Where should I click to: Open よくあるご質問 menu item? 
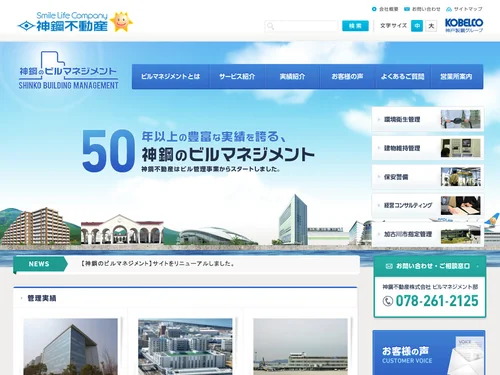(403, 77)
